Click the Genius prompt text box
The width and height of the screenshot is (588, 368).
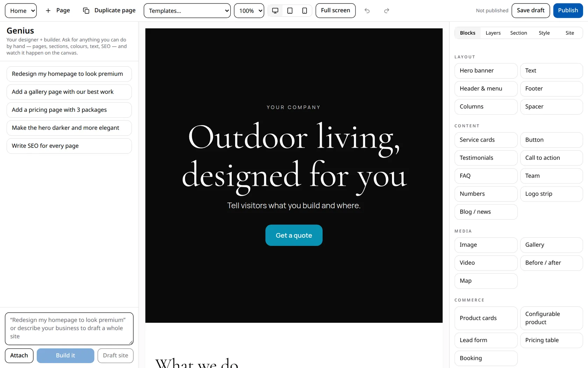(x=69, y=329)
